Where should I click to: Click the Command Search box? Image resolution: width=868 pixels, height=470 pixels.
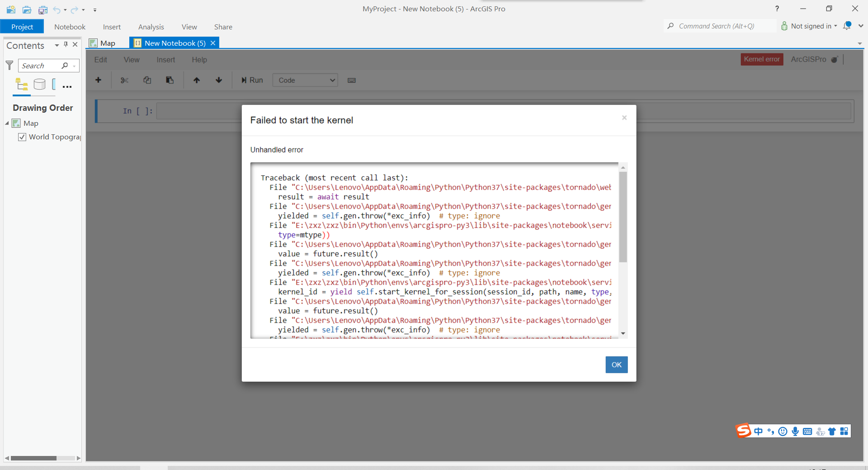tap(719, 26)
